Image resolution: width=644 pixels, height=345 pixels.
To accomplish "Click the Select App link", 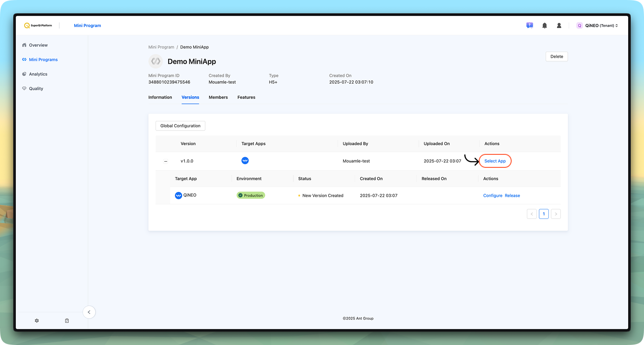I will coord(495,161).
